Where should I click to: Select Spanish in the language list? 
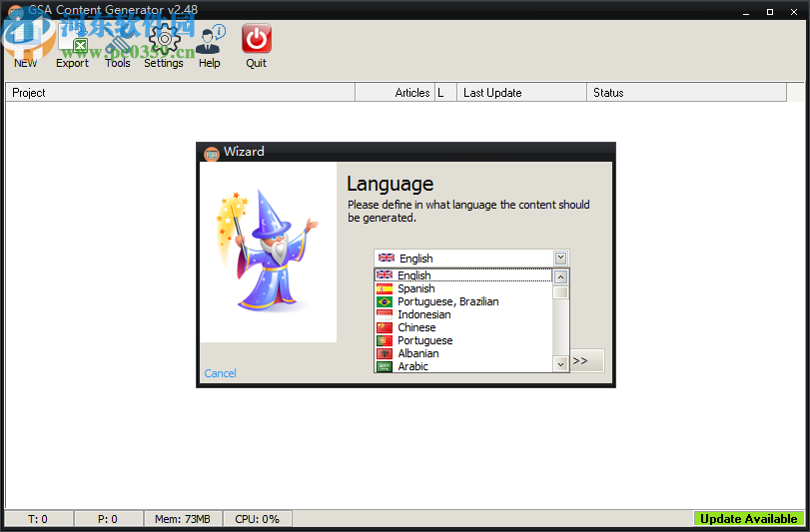click(x=463, y=288)
